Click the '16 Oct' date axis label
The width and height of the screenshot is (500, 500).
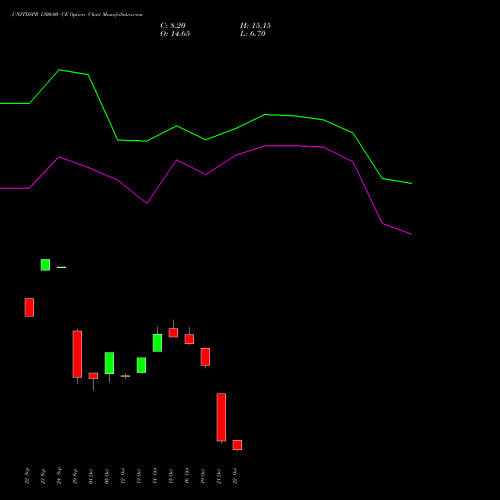coord(187,476)
